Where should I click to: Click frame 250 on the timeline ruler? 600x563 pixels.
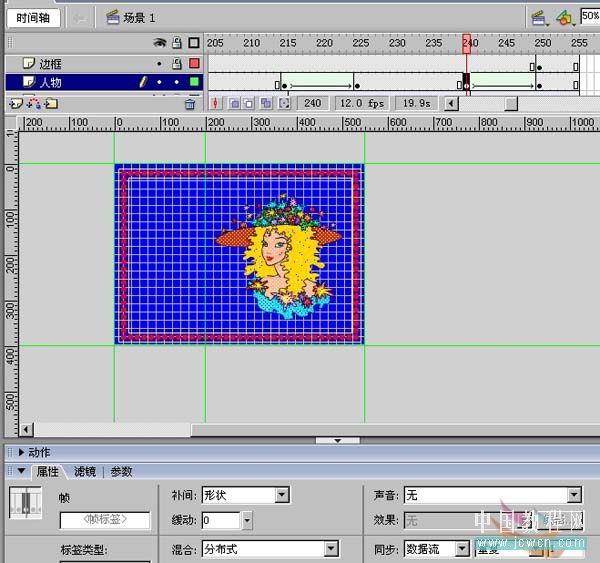tap(543, 43)
